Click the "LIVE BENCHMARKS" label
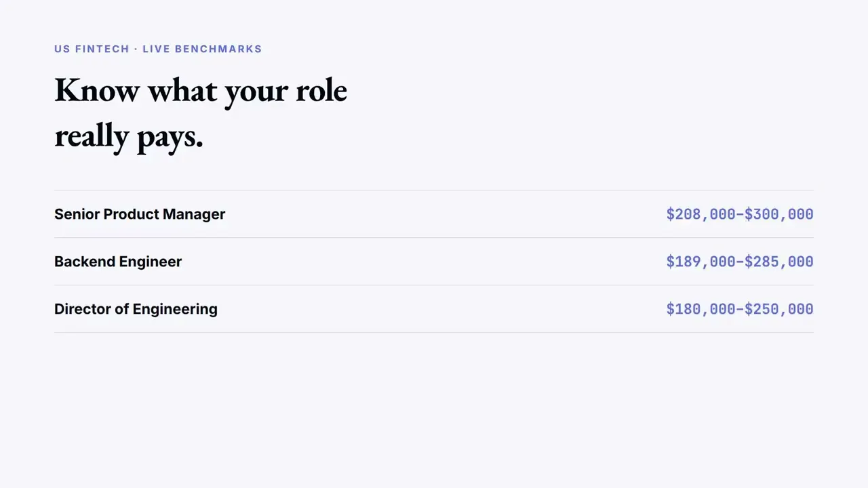The height and width of the screenshot is (488, 868). pyautogui.click(x=202, y=49)
